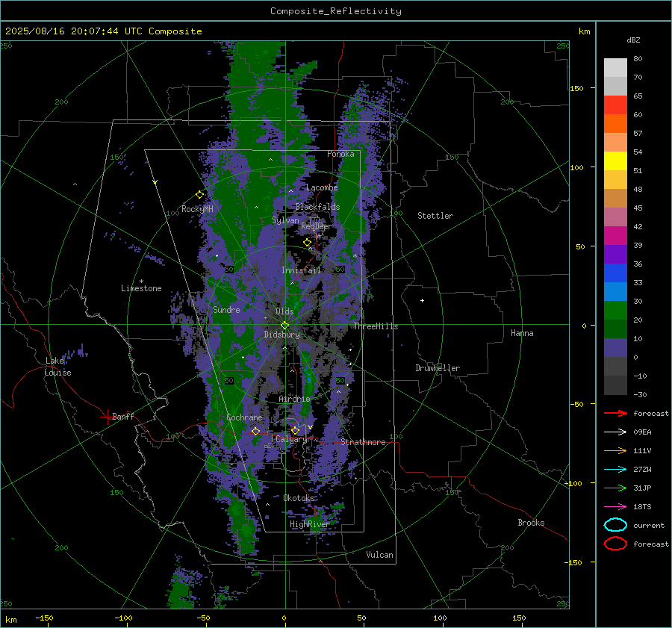Image resolution: width=672 pixels, height=628 pixels.
Task: Select the purple 36-39 dBZ swatch
Action: click(x=615, y=255)
